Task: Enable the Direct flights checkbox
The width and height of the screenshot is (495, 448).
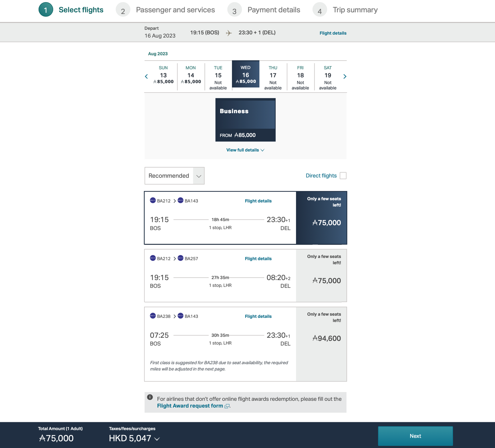Action: (x=343, y=176)
